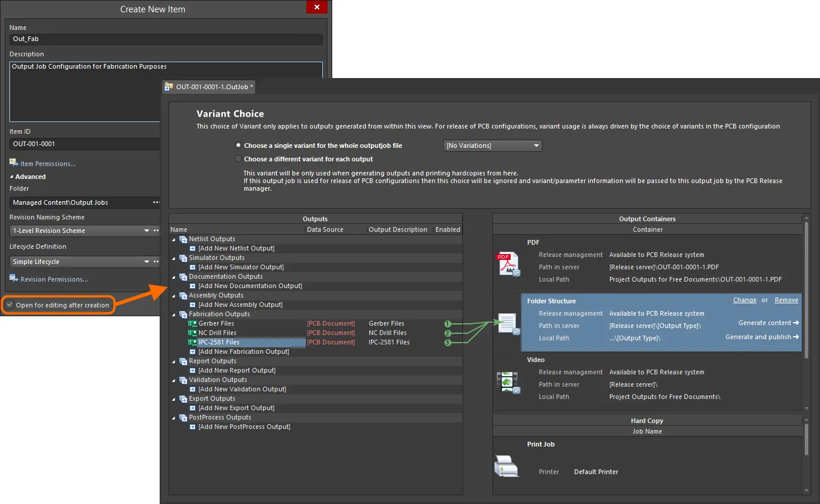Click the Video container icon

[x=508, y=383]
